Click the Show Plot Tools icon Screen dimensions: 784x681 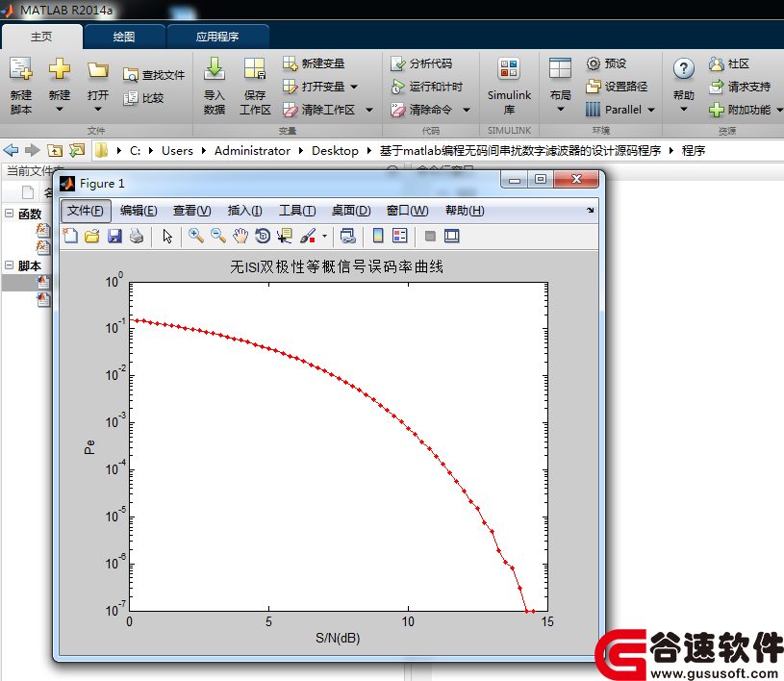pyautogui.click(x=451, y=236)
